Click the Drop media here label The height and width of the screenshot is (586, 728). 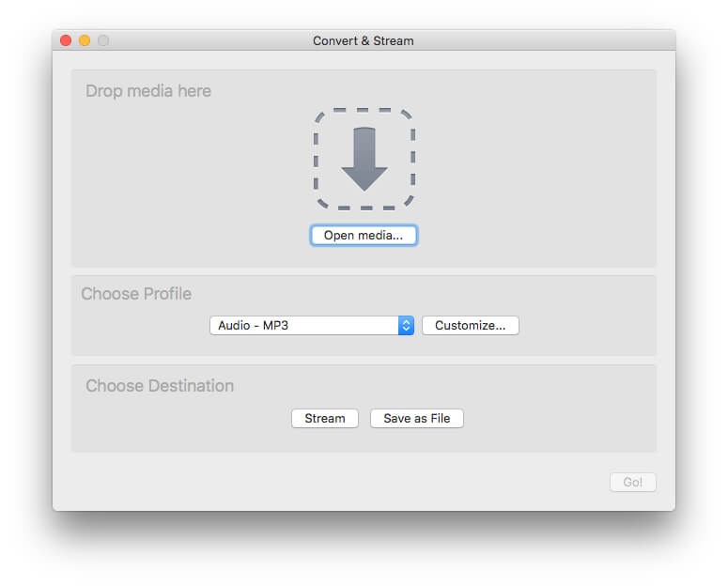[x=148, y=91]
